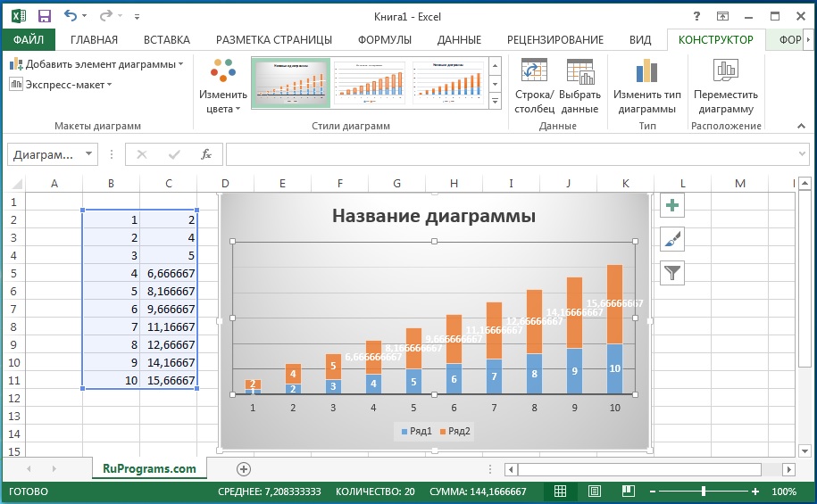Select the КОНСТРУКТОР tab
Screen dimensions: 817x504
coord(716,39)
